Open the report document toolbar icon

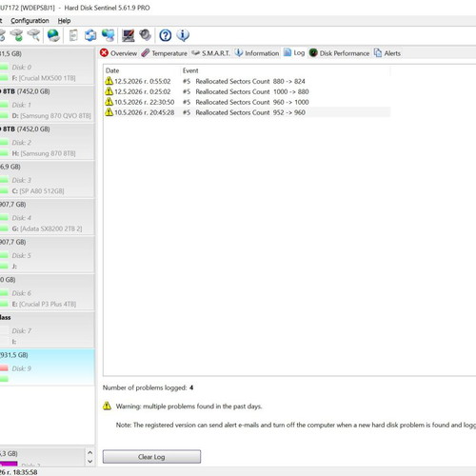(73, 35)
